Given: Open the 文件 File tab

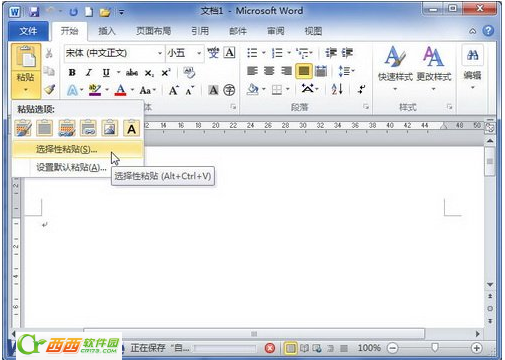Looking at the screenshot, I should 28,31.
